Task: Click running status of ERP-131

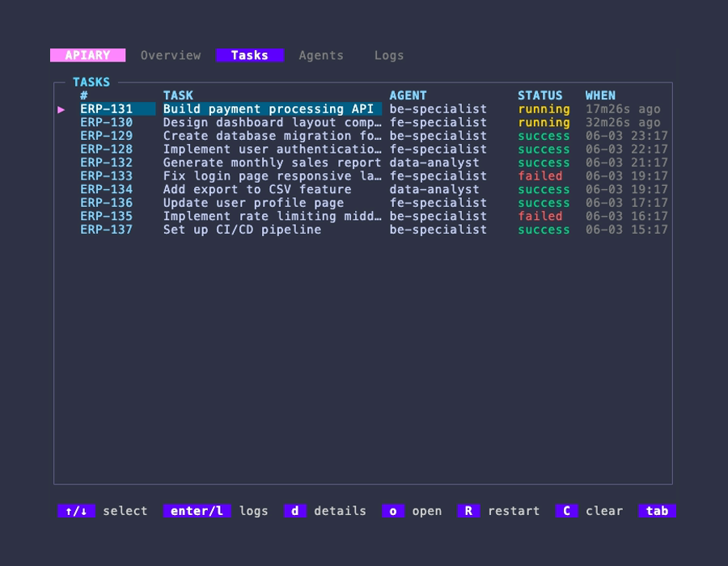Action: coord(544,109)
